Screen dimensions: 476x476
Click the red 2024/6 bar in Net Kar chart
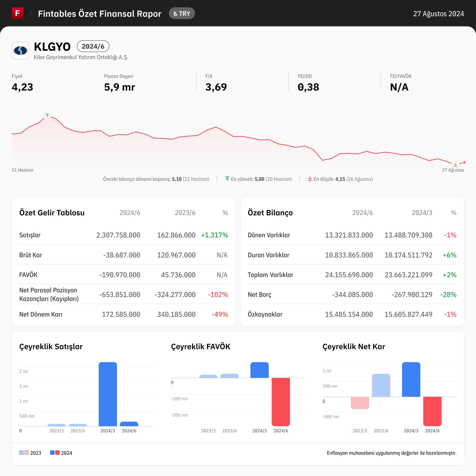pos(432,411)
